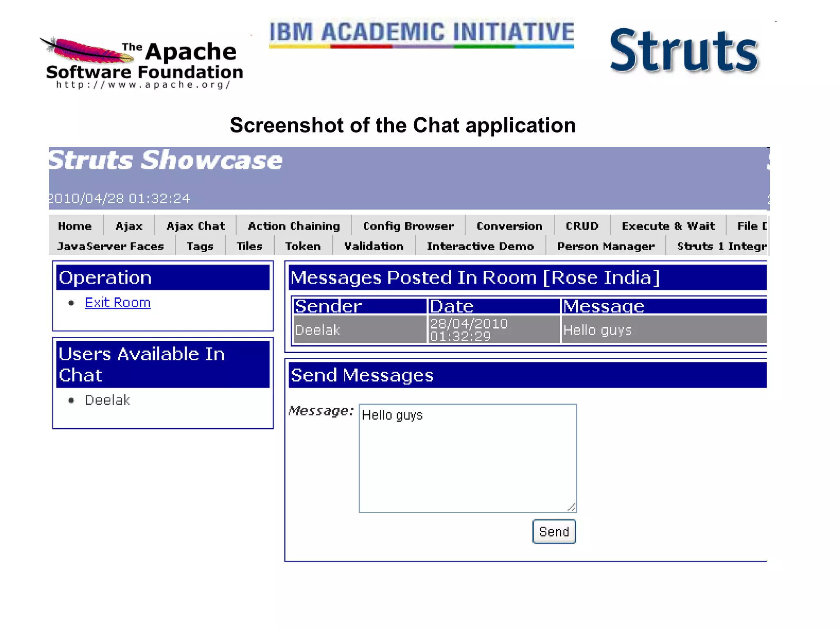Select the Tags tab

200,246
